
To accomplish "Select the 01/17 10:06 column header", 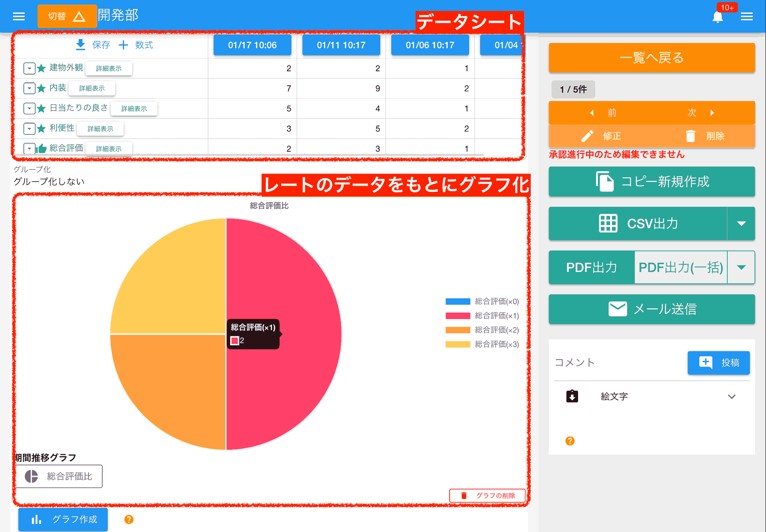I will point(252,45).
